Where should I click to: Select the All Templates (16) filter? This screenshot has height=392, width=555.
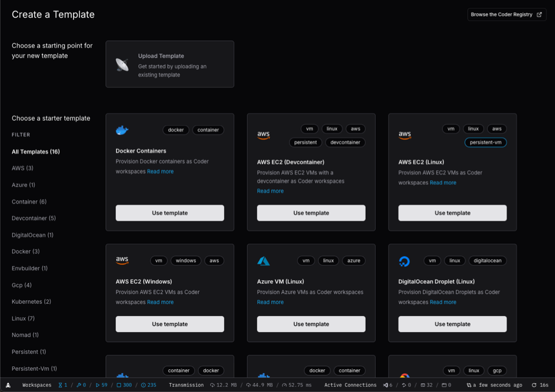pyautogui.click(x=37, y=151)
